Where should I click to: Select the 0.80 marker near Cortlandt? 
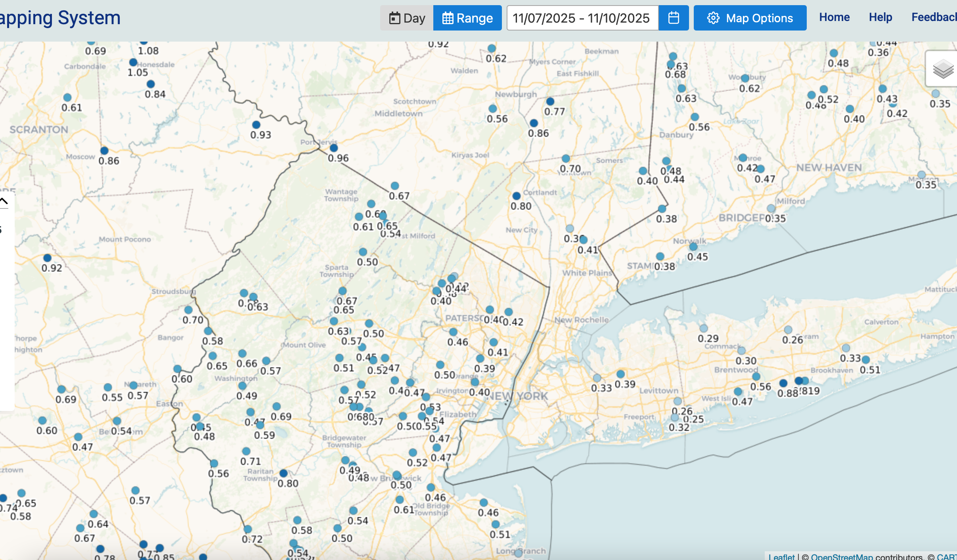point(516,196)
